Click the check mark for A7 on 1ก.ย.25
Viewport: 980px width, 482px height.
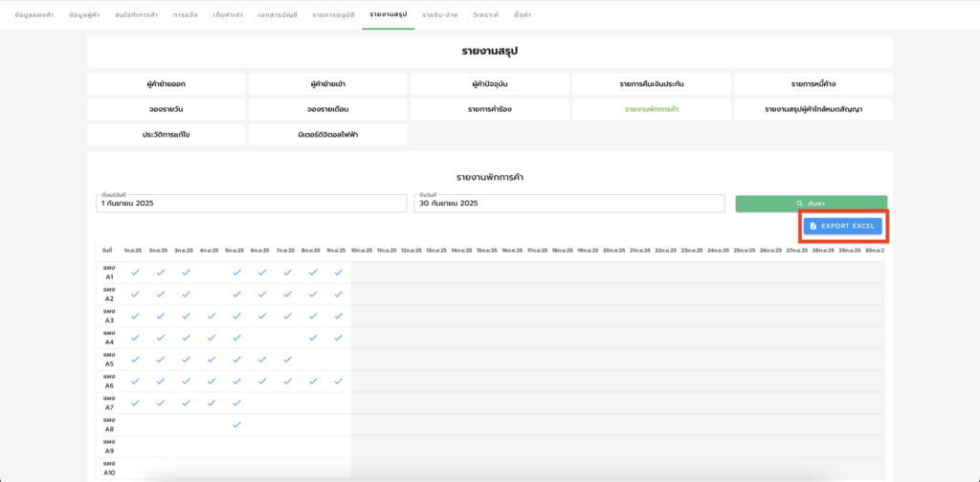[135, 403]
